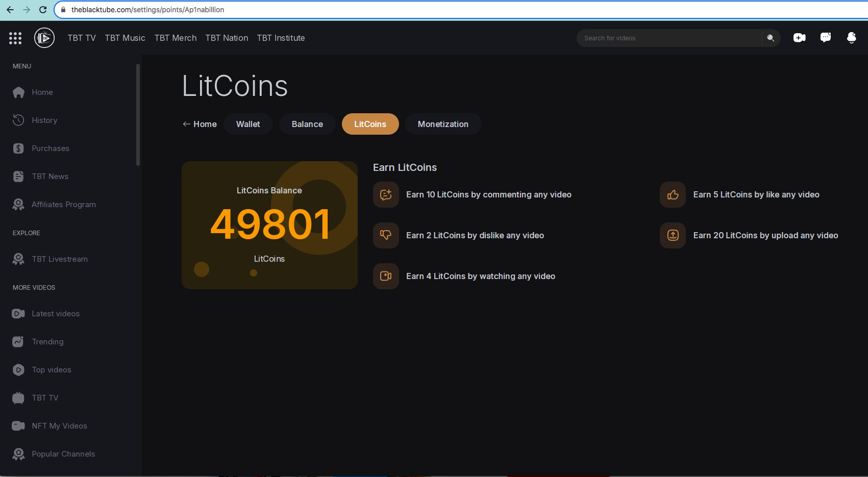Click the browser forward arrow
This screenshot has height=477, width=868.
(x=27, y=10)
